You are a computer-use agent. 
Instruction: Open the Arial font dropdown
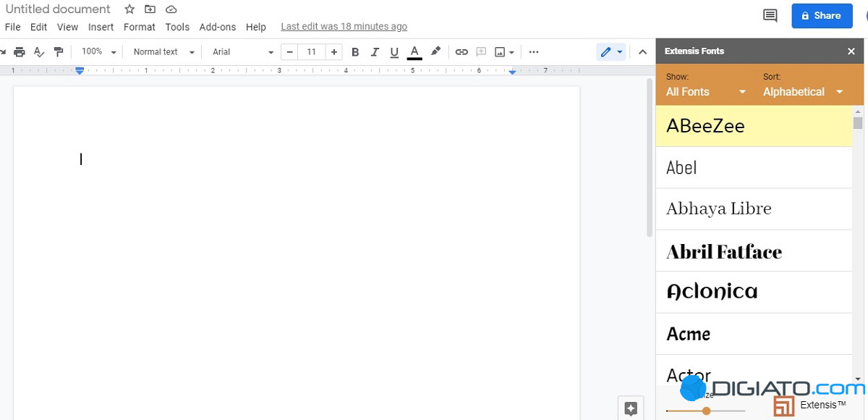(x=243, y=52)
